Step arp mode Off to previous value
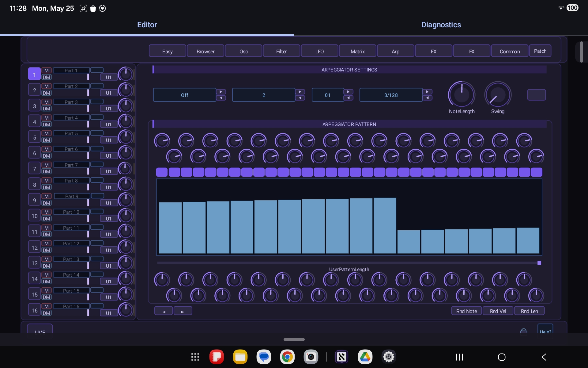Viewport: 588px width, 368px height. 221,98
